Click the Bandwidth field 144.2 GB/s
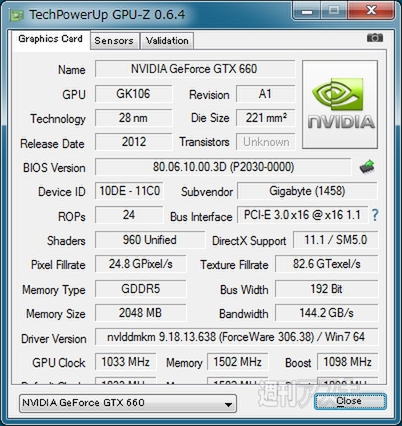402x426 pixels. [x=327, y=313]
